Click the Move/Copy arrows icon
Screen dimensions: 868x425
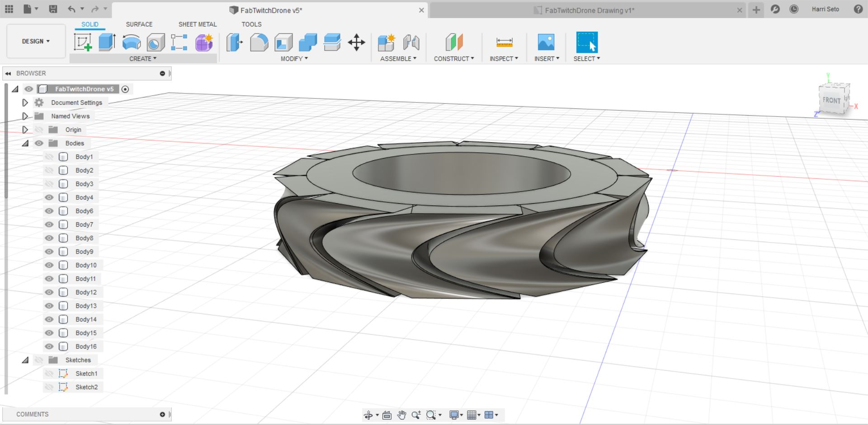click(356, 42)
